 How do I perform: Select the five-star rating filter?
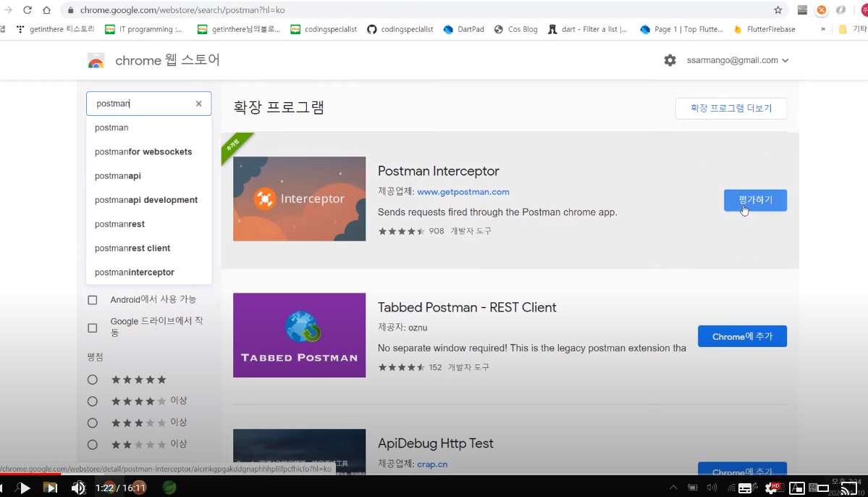[93, 380]
